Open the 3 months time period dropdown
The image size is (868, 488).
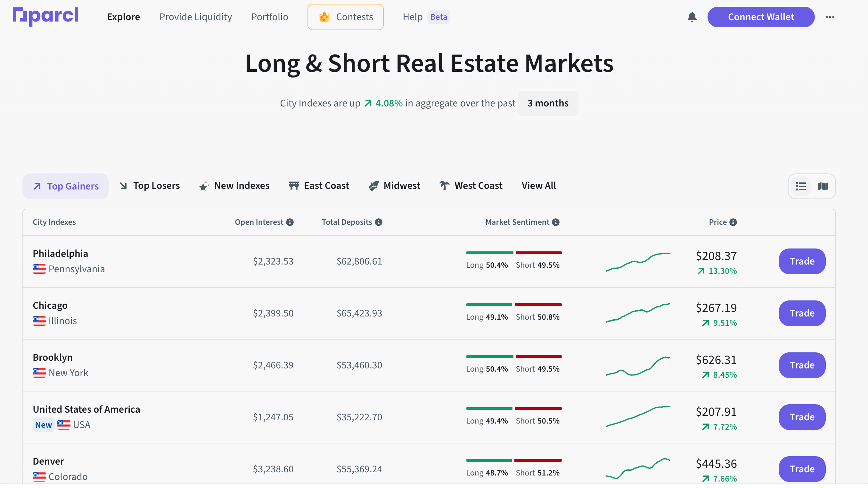tap(548, 103)
